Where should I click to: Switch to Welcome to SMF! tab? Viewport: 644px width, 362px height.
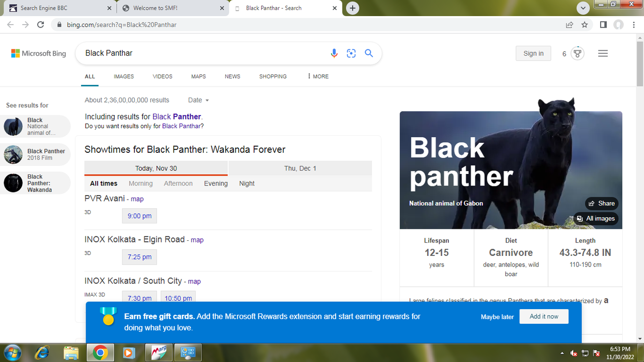tap(173, 8)
